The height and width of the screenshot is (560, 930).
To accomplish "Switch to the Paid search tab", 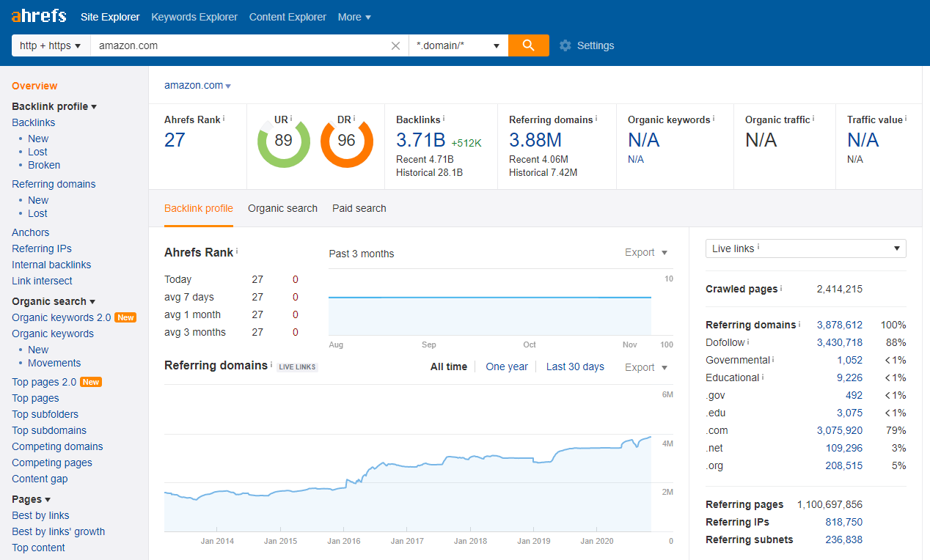I will tap(359, 208).
